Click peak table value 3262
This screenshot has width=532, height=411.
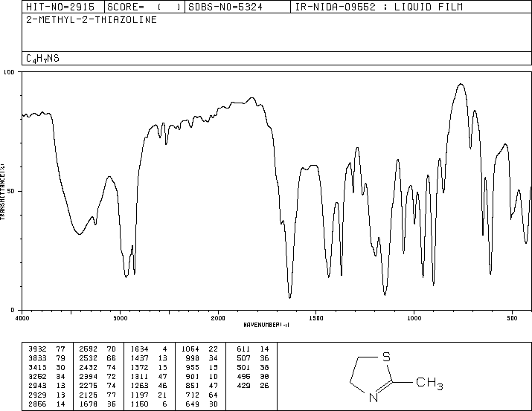(x=37, y=376)
